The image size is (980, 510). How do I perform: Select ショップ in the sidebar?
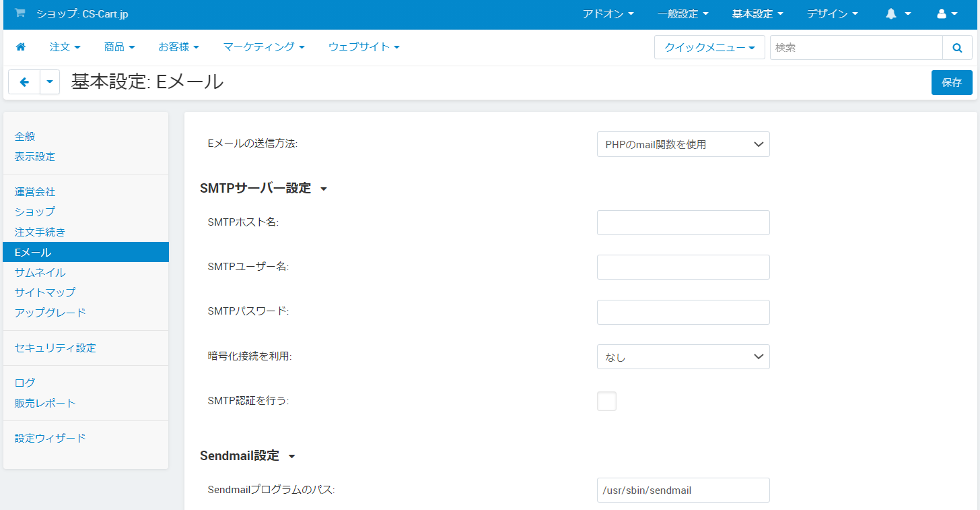pos(35,212)
